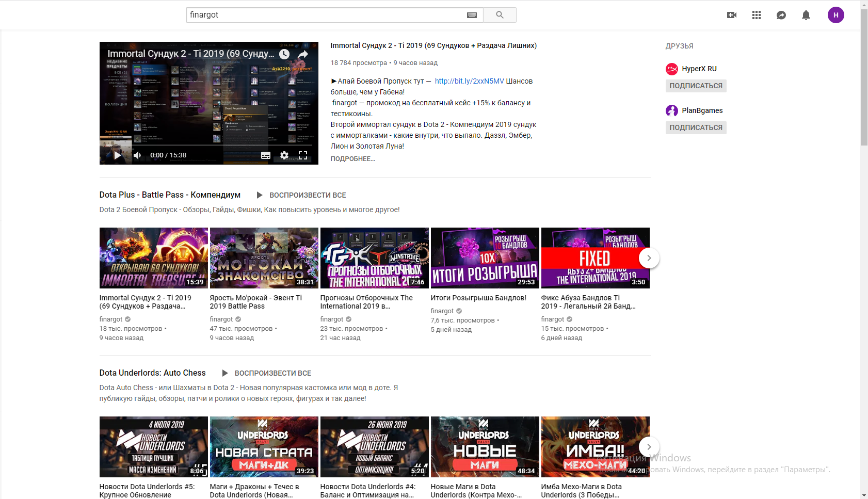The image size is (868, 499).
Task: Open the PlanBgames channel name
Action: [x=702, y=110]
